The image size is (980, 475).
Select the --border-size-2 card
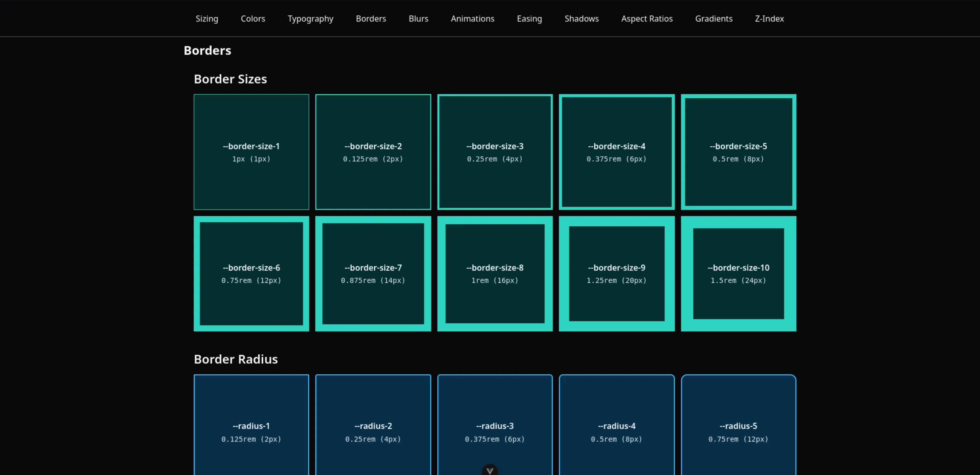(373, 152)
